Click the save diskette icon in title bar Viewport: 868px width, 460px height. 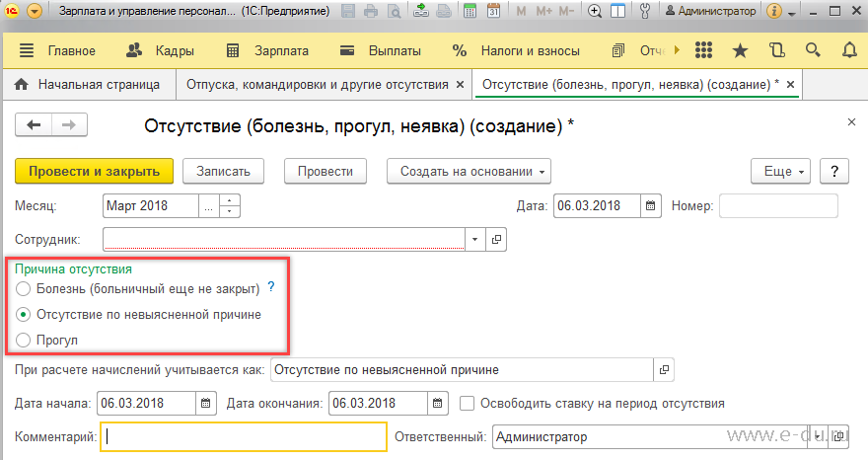[348, 11]
